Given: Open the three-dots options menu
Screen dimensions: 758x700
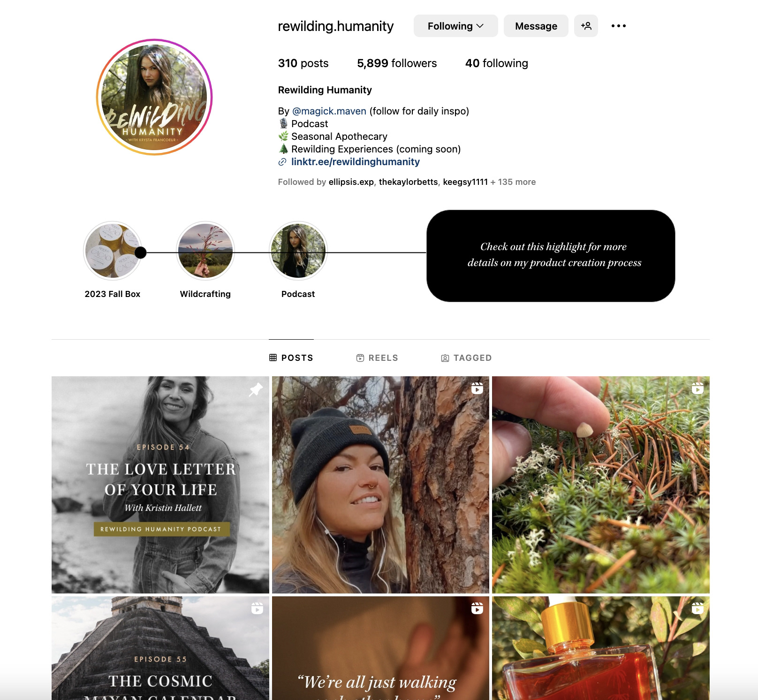Looking at the screenshot, I should pyautogui.click(x=618, y=26).
